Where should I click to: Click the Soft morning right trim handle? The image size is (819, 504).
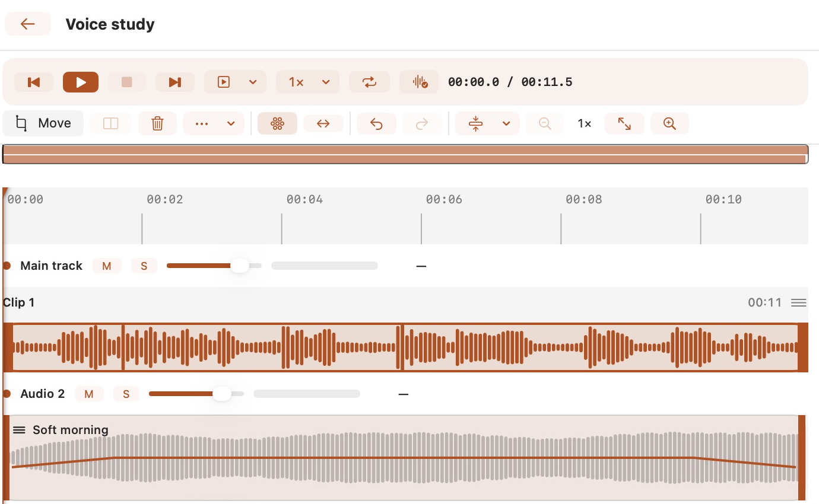[802, 458]
